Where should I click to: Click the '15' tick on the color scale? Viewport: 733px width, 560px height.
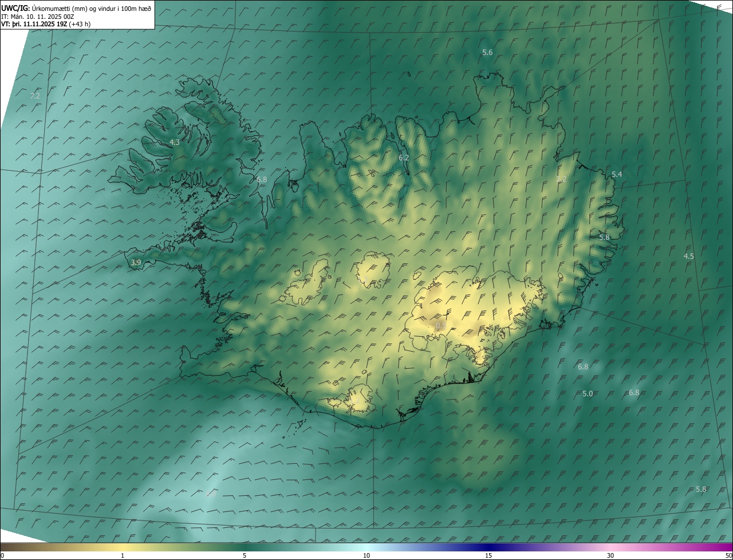tap(488, 555)
